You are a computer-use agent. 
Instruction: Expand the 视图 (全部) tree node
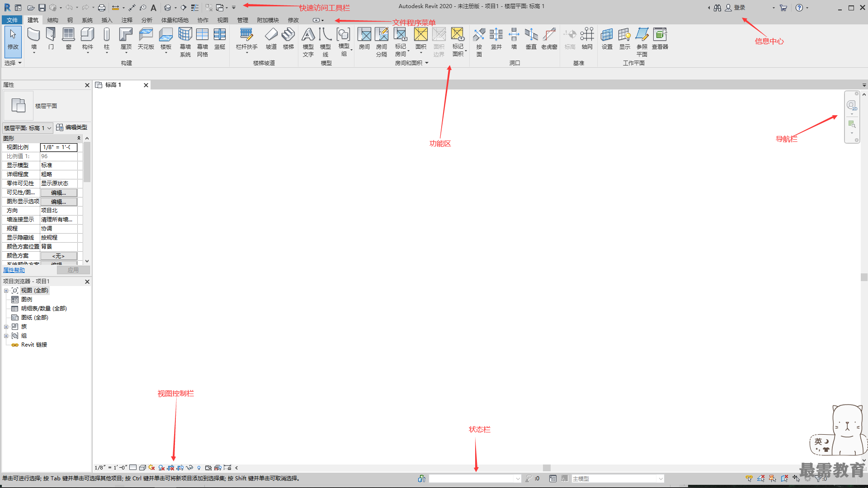click(6, 291)
